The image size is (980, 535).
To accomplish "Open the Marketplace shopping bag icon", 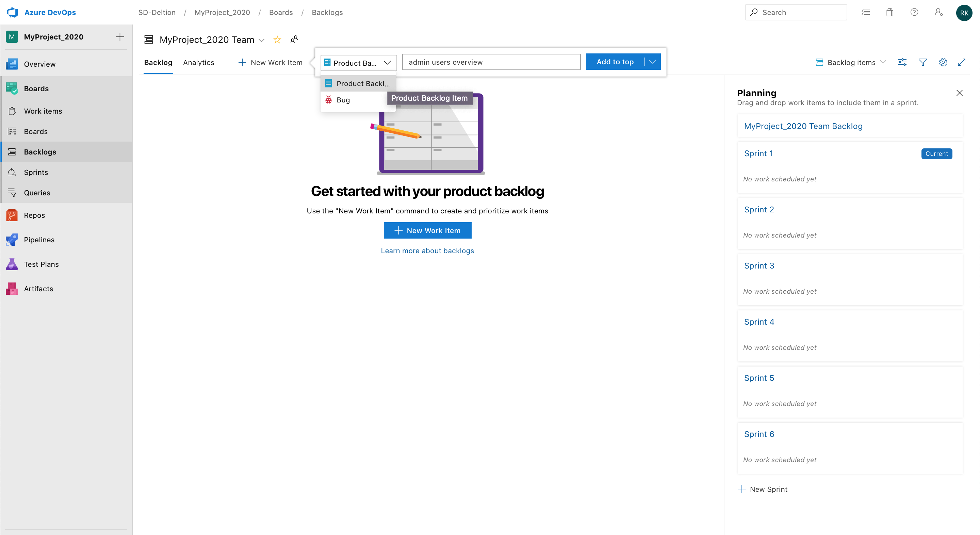I will (x=889, y=12).
